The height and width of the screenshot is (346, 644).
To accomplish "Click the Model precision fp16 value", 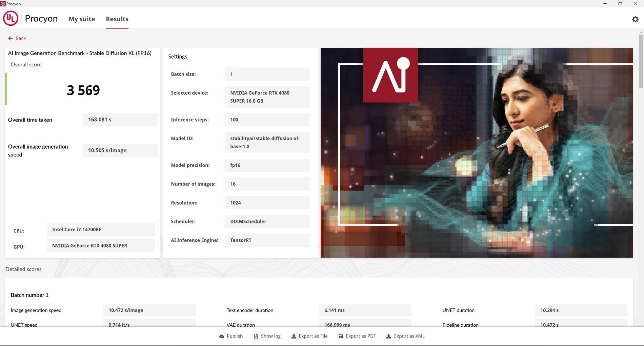I will [x=267, y=165].
